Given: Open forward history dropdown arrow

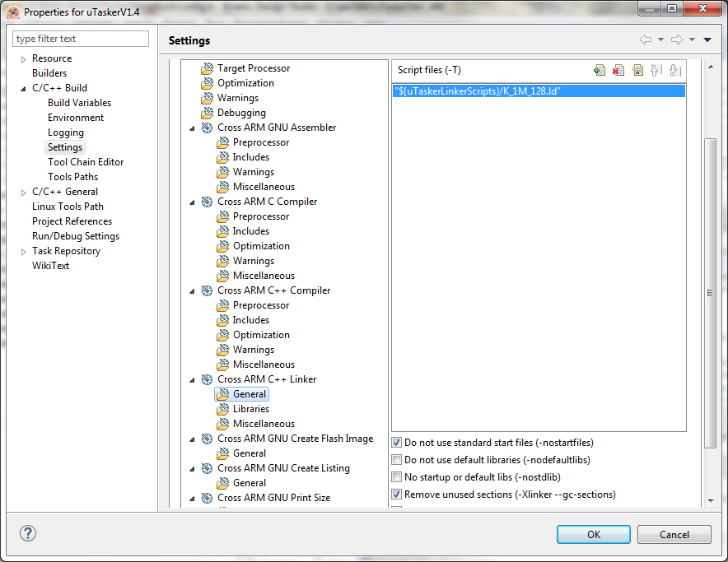Looking at the screenshot, I should pyautogui.click(x=693, y=40).
